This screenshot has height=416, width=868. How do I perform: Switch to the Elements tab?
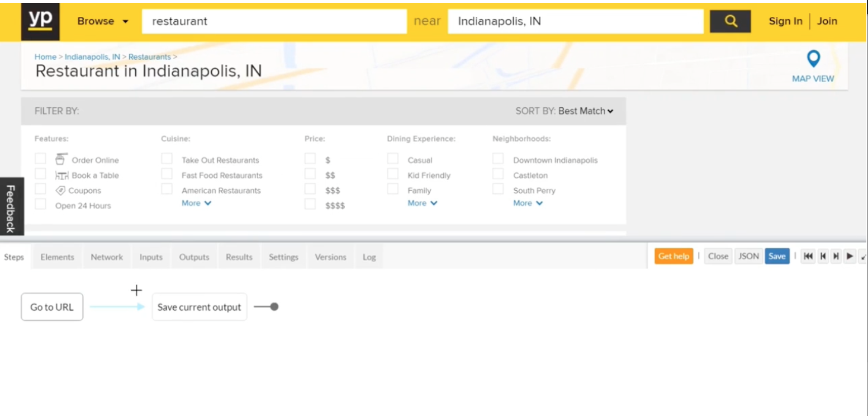(57, 257)
